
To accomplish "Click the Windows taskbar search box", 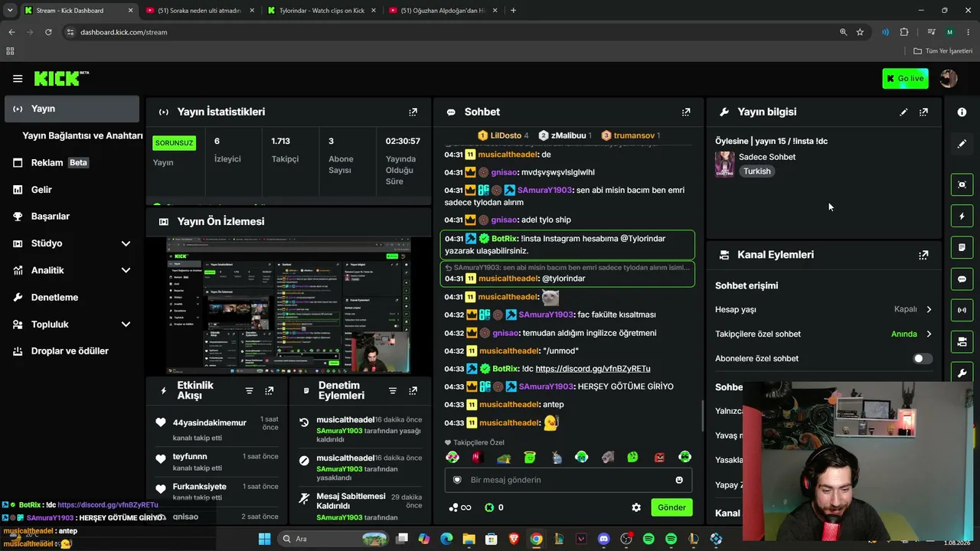I will pyautogui.click(x=335, y=539).
